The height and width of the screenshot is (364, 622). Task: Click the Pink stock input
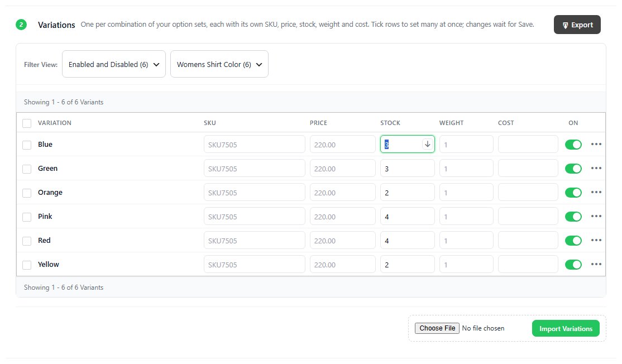[408, 217]
